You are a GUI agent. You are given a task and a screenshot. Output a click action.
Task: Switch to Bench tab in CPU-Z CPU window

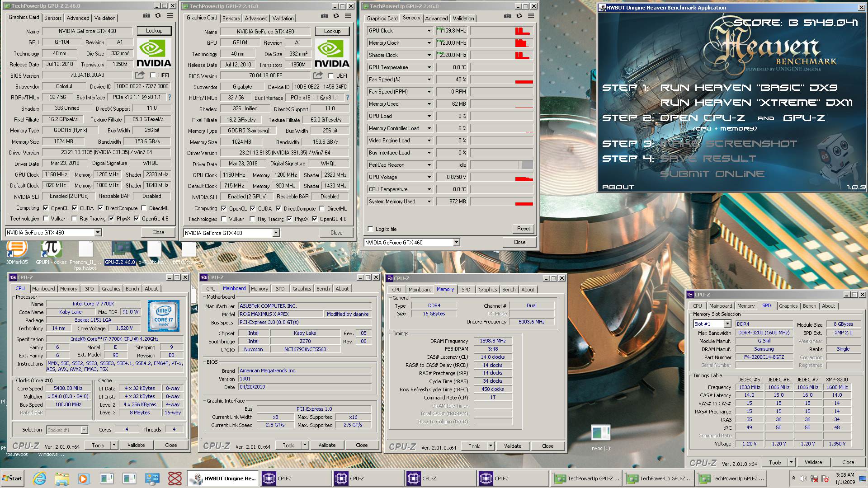(132, 289)
